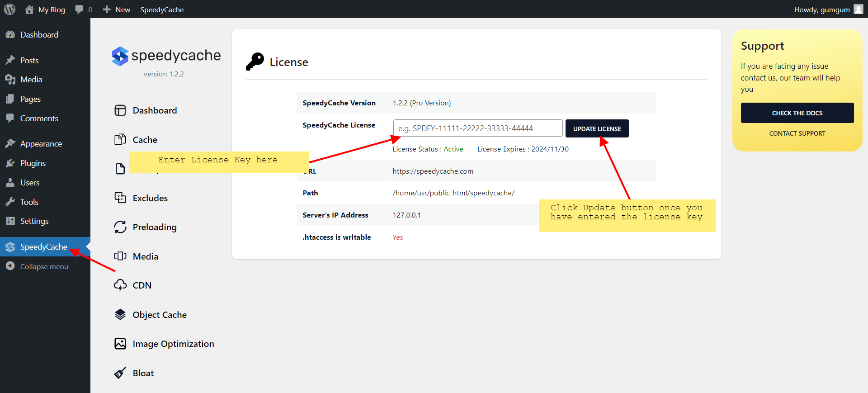The width and height of the screenshot is (868, 393).
Task: Click the Preloading refresh icon
Action: pyautogui.click(x=120, y=227)
